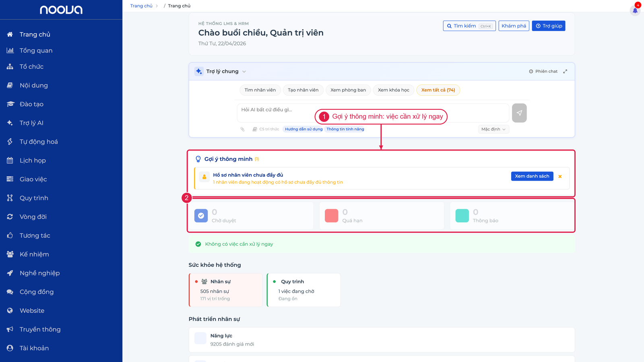Click the Khám phá button
Screen dimensions: 644x362
(x=514, y=26)
